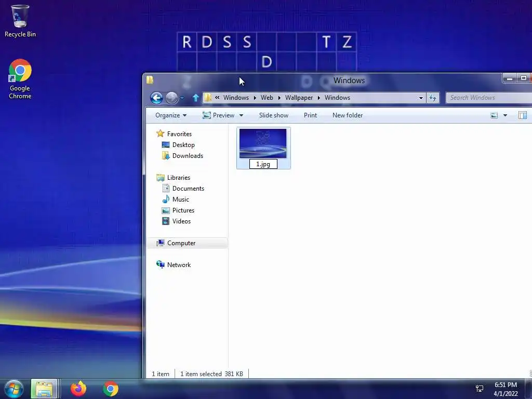Open address bar previous locations dropdown
Screen dimensions: 532x399
(421, 98)
